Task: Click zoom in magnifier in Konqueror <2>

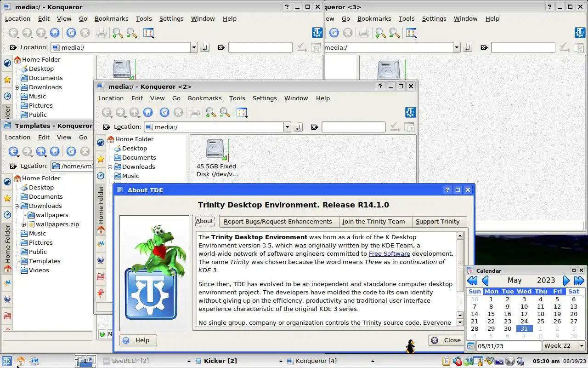Action: 211,112
